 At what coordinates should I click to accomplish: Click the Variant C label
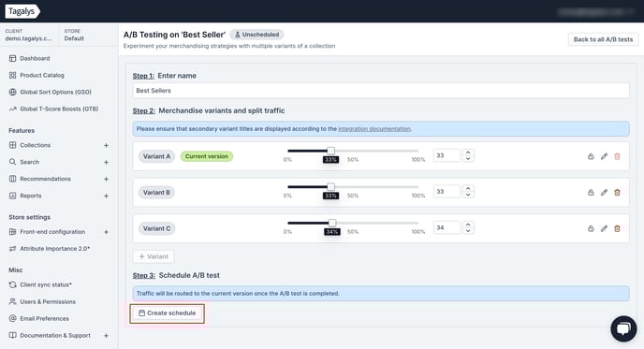pyautogui.click(x=157, y=228)
